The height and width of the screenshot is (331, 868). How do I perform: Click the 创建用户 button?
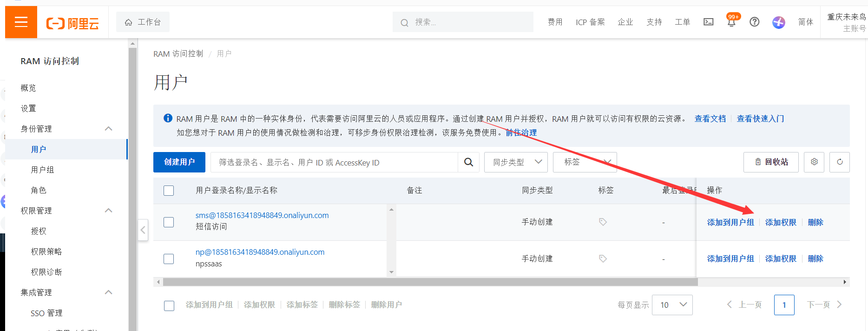click(179, 162)
